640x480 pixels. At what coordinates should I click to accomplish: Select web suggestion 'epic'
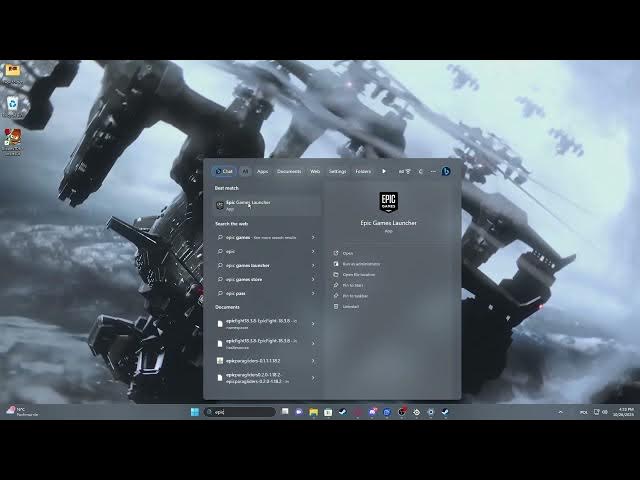tap(261, 251)
